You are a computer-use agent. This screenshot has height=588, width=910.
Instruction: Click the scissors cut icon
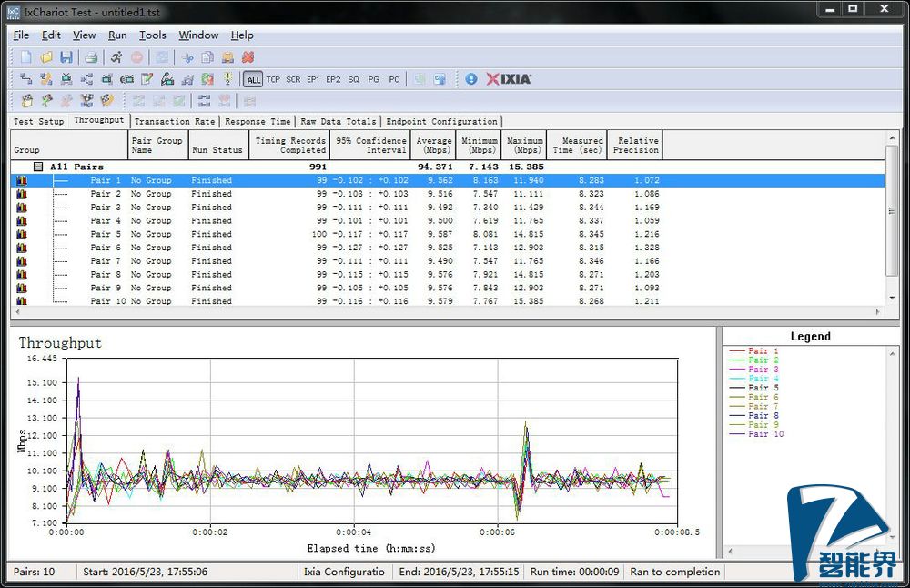187,57
